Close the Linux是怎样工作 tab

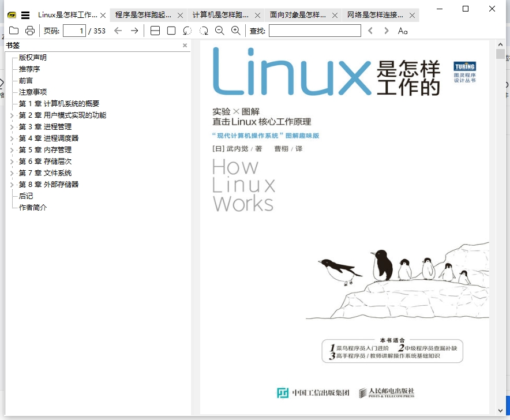point(103,16)
